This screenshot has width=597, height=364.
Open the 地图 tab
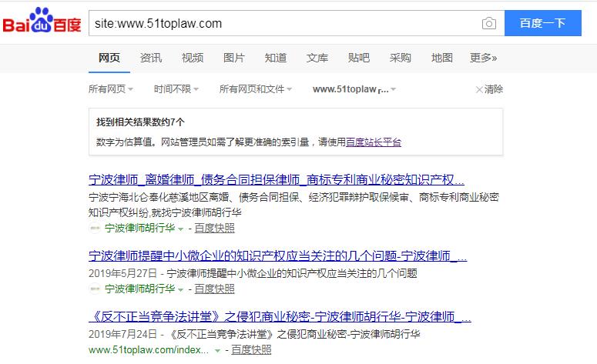[441, 58]
